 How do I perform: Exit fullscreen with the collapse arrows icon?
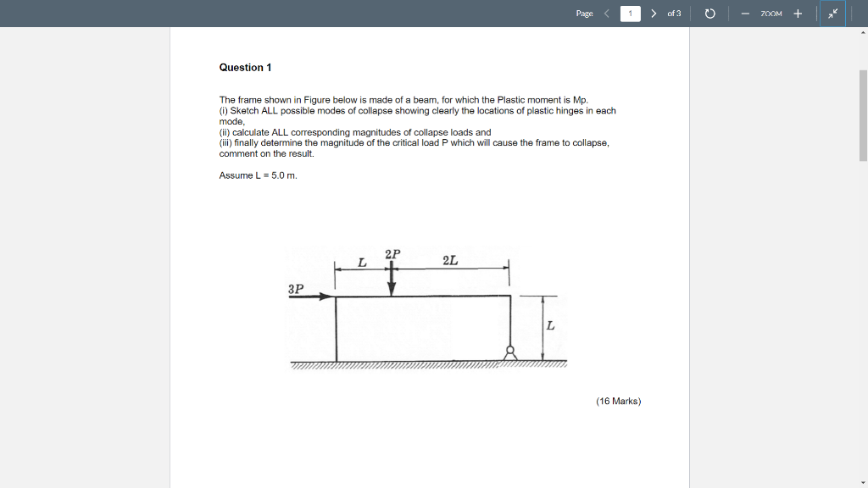(832, 14)
